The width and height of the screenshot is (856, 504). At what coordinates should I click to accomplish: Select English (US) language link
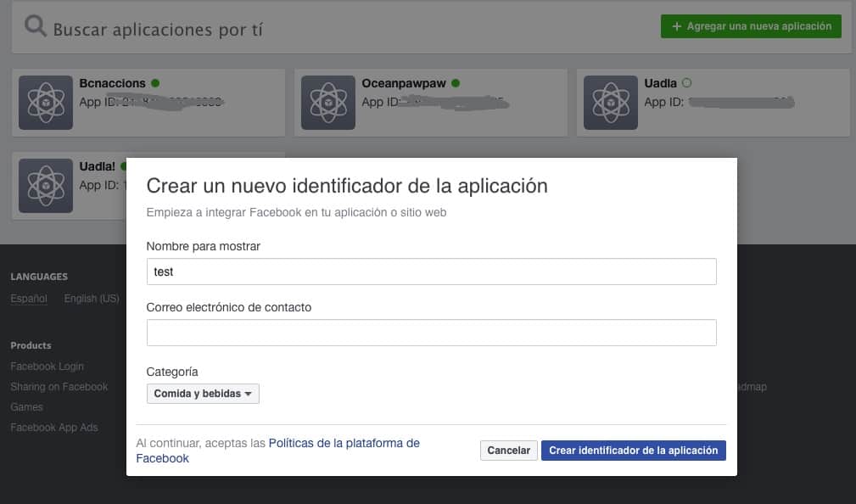pos(91,299)
